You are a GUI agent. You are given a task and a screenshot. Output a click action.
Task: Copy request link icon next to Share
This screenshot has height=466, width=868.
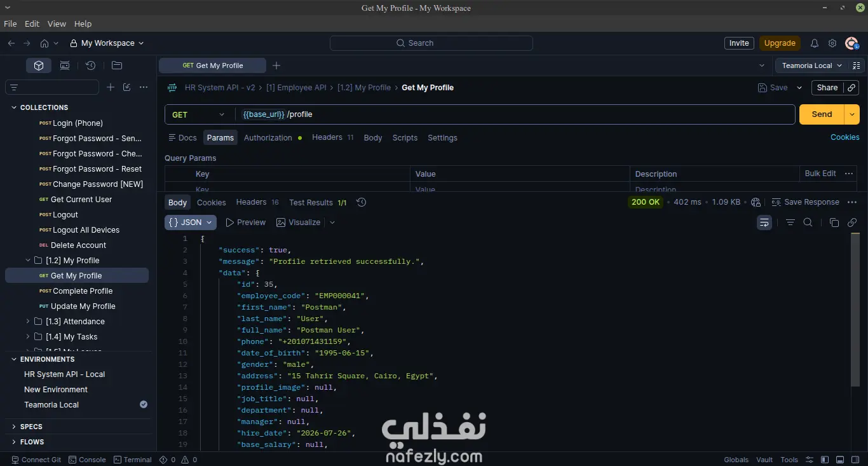852,88
